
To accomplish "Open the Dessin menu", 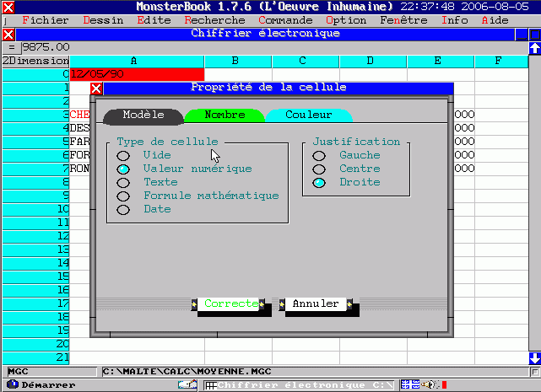I will coord(103,20).
